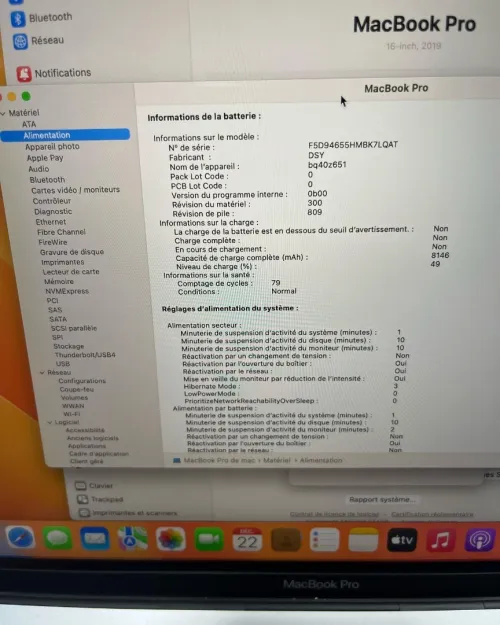Click computer icon in the path bar
This screenshot has height=625, width=500.
point(177,460)
